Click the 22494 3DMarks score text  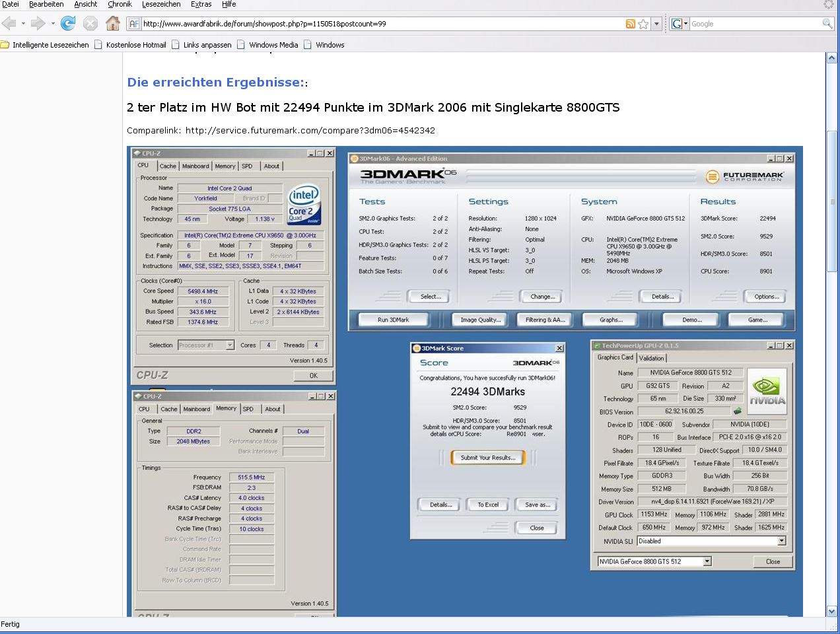488,392
